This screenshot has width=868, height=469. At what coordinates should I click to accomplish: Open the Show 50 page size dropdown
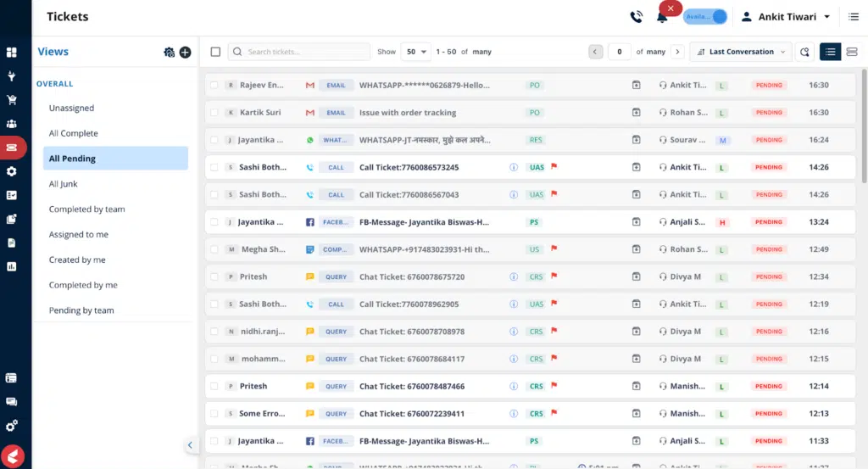click(x=416, y=52)
